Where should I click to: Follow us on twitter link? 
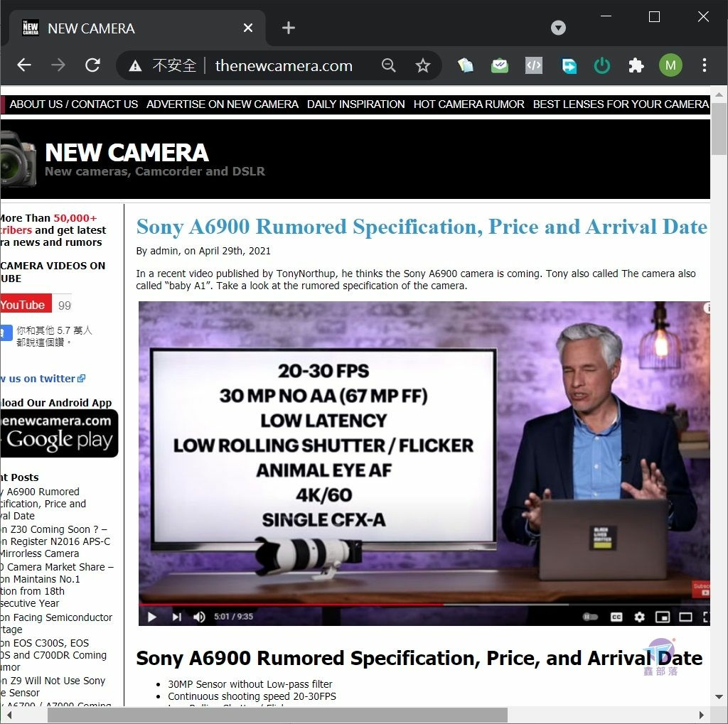coord(42,379)
